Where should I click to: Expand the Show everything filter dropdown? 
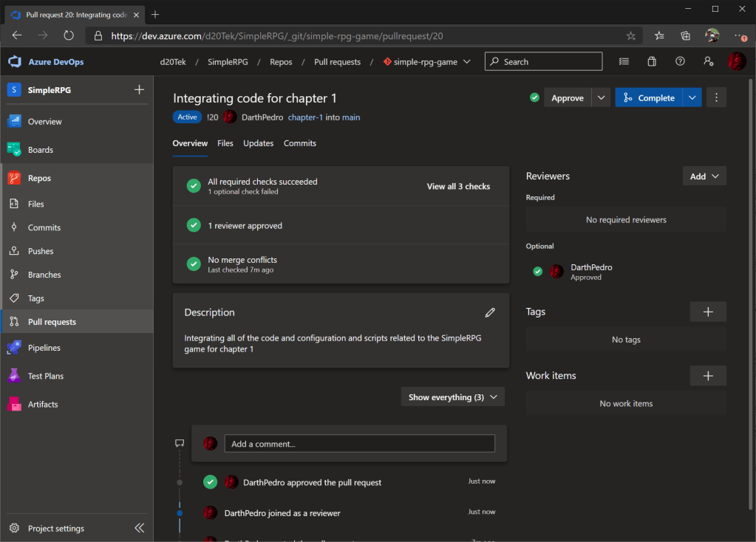click(x=452, y=397)
